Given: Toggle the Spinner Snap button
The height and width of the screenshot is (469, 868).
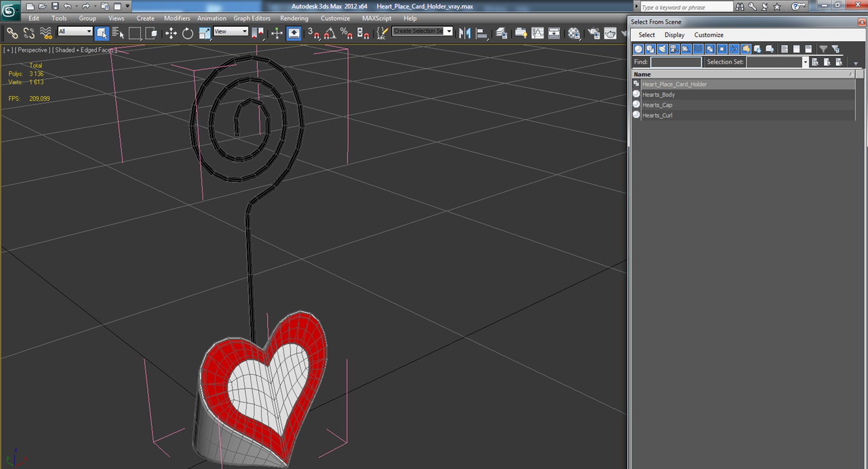Looking at the screenshot, I should tap(363, 33).
